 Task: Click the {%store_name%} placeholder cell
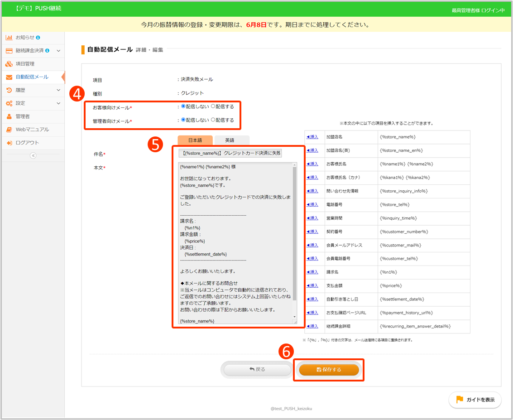424,137
